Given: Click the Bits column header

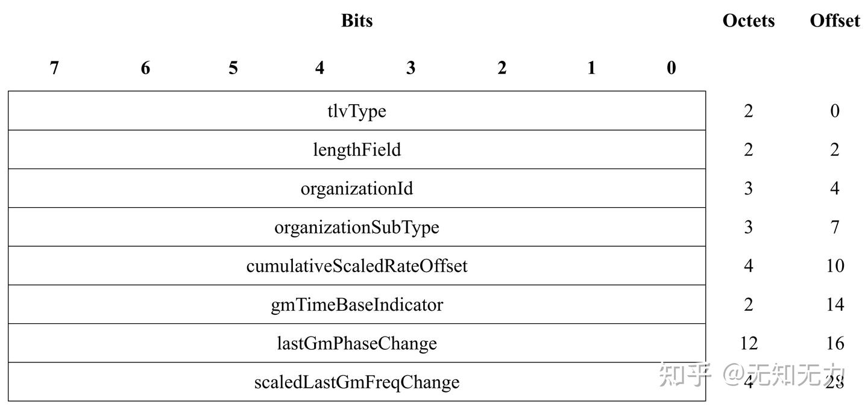Looking at the screenshot, I should pos(357,20).
